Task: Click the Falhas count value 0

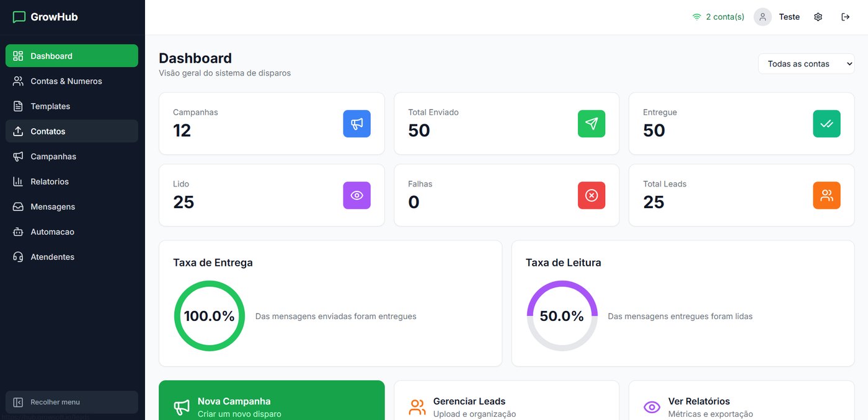Action: pyautogui.click(x=414, y=202)
